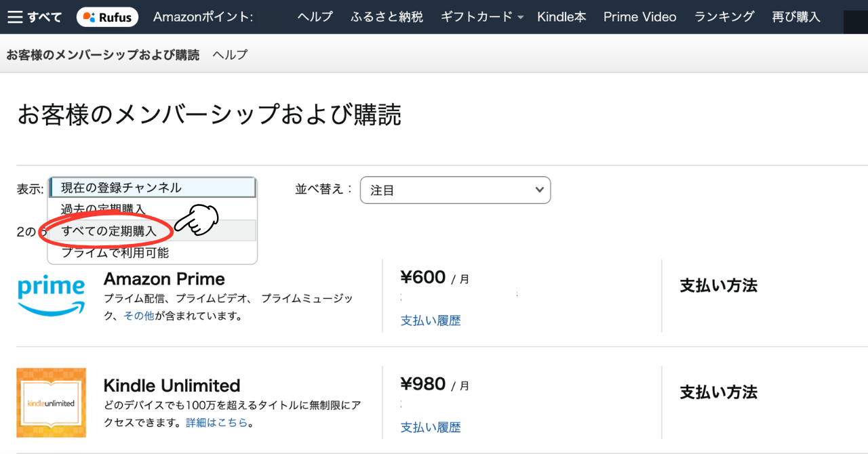
Task: Open 支払い履歴 link for Kindle Unlimited
Action: click(x=431, y=428)
